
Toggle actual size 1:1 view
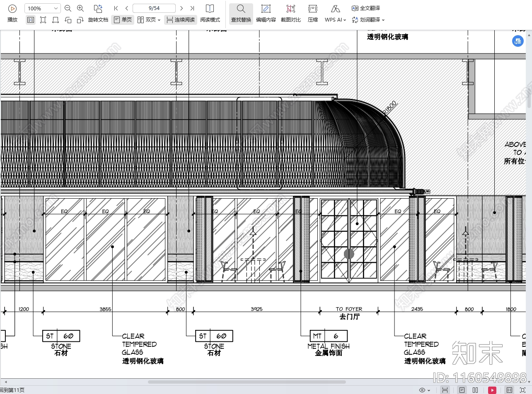(31, 20)
